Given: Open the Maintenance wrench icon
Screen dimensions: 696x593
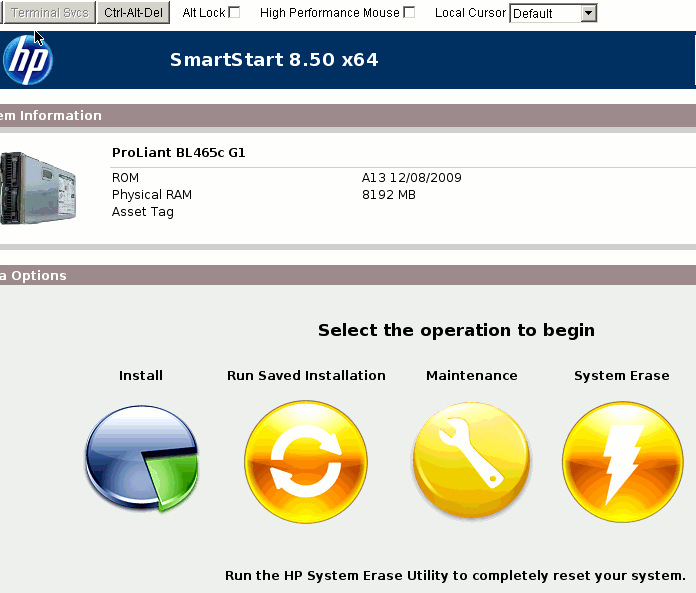Looking at the screenshot, I should pyautogui.click(x=471, y=460).
